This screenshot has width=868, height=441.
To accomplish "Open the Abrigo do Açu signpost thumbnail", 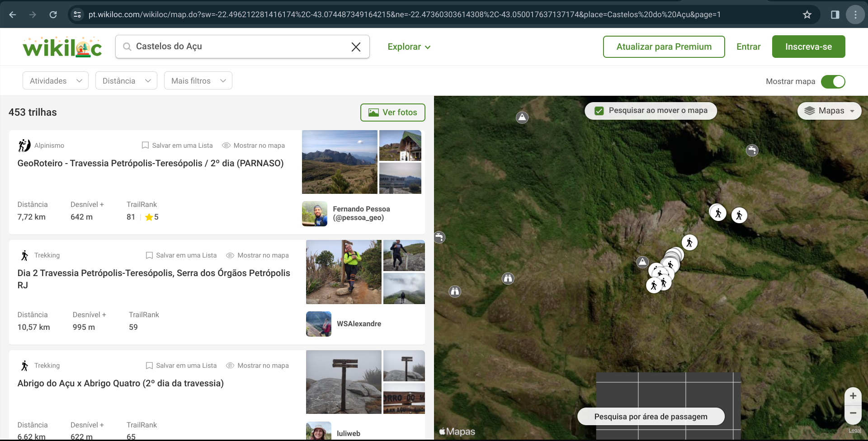I will (344, 382).
